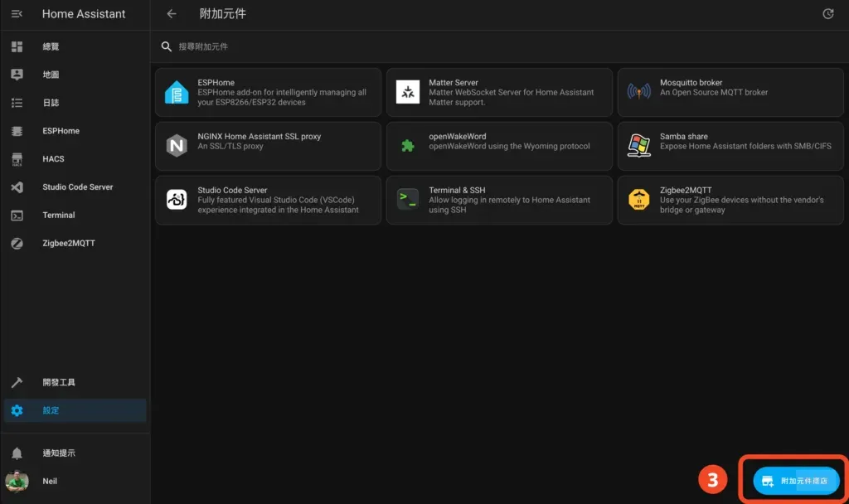849x504 pixels.
Task: Open NGINX Home Assistant SSL proxy add-on
Action: (x=268, y=146)
